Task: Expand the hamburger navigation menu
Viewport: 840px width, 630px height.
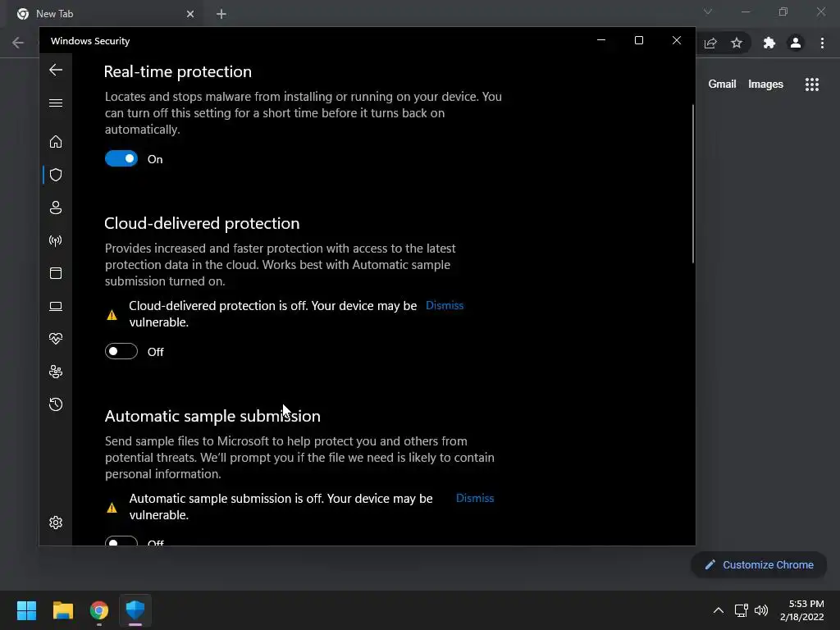Action: point(56,103)
